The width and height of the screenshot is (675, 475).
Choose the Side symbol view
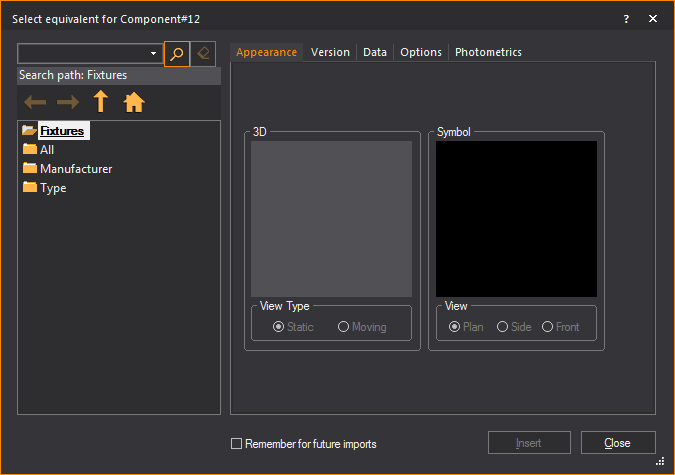click(x=501, y=327)
